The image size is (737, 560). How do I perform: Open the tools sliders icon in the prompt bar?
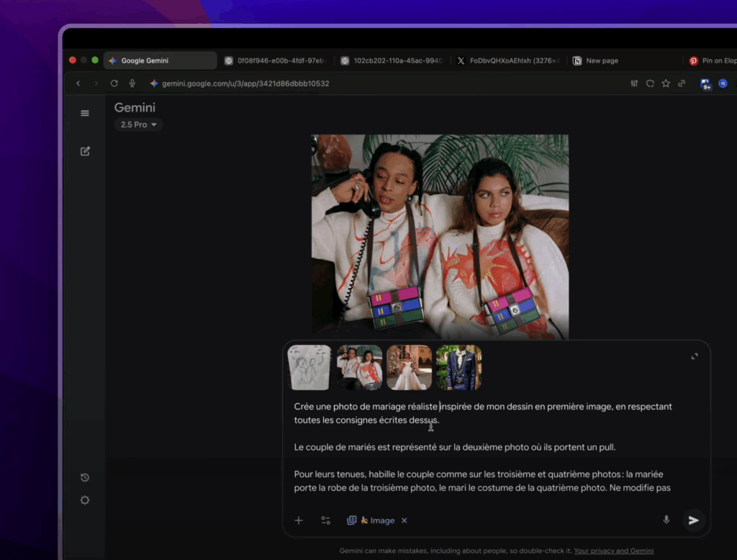(x=326, y=520)
